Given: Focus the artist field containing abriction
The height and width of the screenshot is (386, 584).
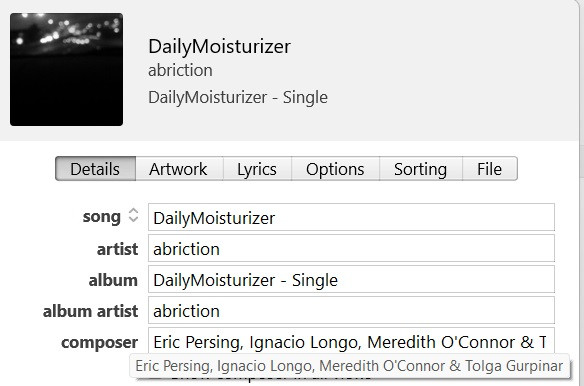Looking at the screenshot, I should coord(351,248).
